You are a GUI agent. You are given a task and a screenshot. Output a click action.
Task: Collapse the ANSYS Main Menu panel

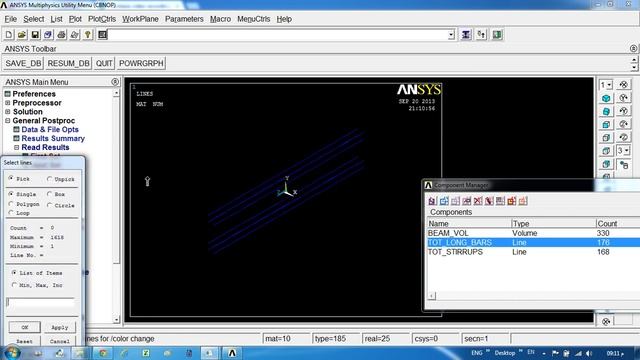coord(115,82)
